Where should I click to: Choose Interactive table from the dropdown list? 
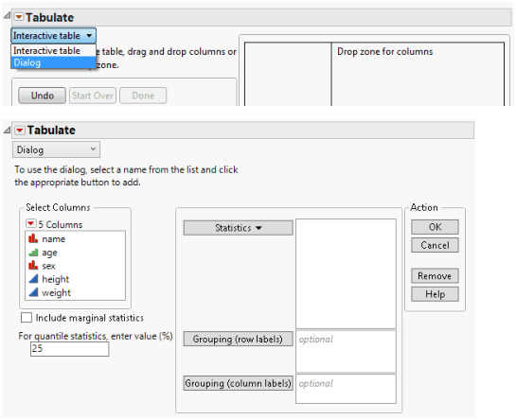click(53, 51)
